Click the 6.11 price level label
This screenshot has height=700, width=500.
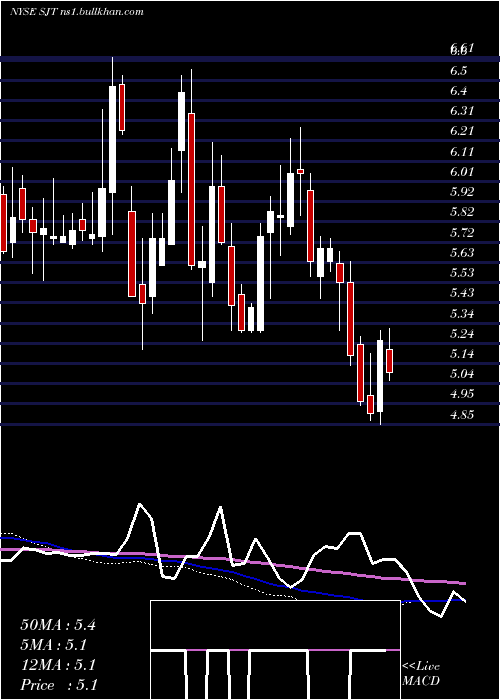tap(462, 152)
